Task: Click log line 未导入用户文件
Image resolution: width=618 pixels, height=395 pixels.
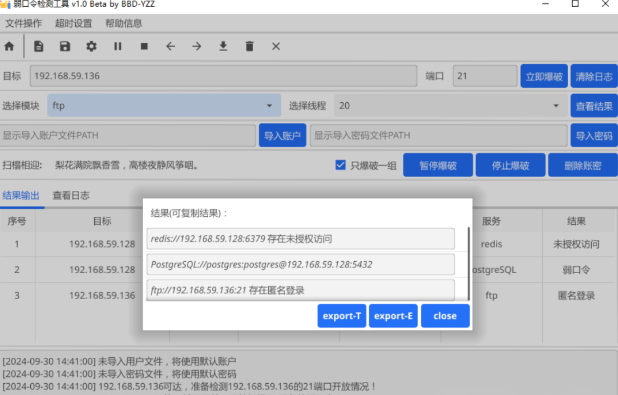Action: coord(119,361)
